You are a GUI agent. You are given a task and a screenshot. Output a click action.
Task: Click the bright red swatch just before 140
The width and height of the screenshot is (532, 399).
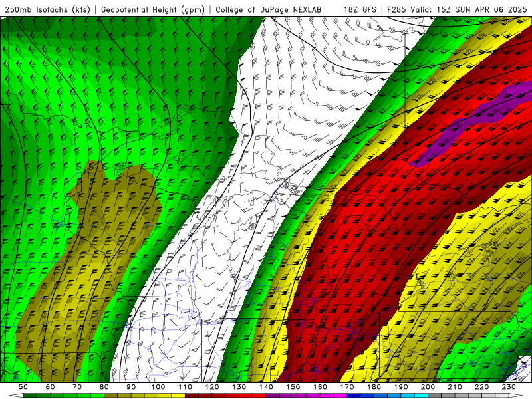coord(259,395)
